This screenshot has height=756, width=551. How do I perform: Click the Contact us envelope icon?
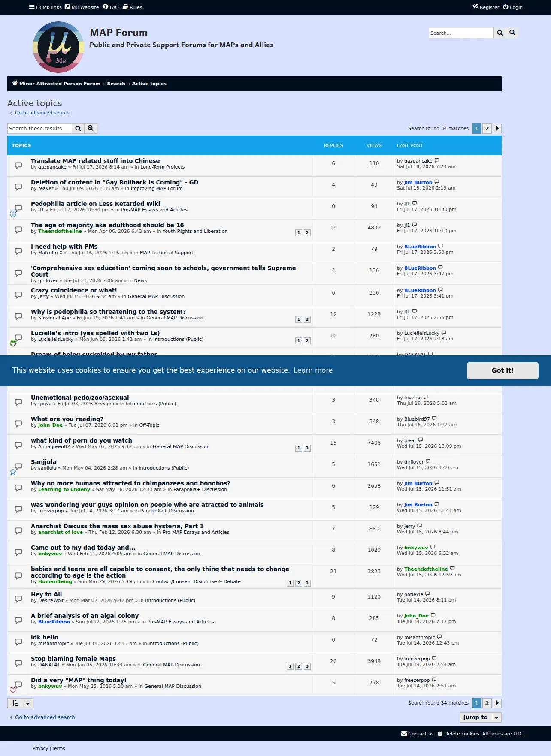pyautogui.click(x=404, y=733)
